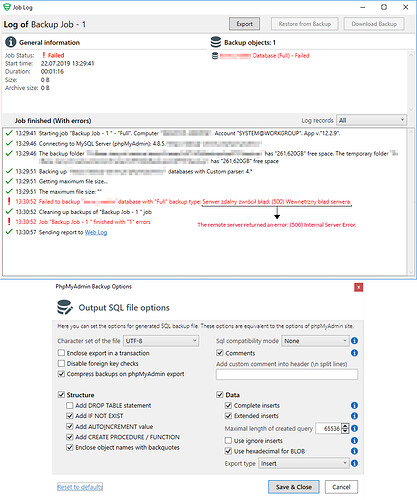The width and height of the screenshot is (417, 500).
Task: Toggle Add AUTO_INCREMENT value checkbox
Action: click(x=70, y=426)
